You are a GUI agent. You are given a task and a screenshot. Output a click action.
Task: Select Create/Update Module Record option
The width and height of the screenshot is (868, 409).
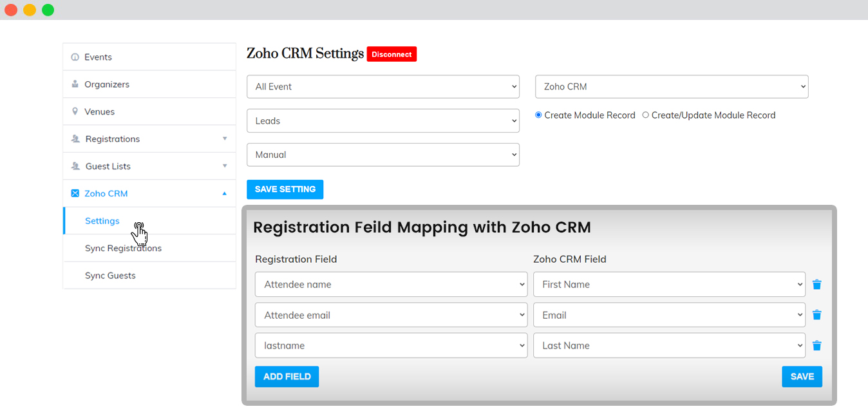pos(645,115)
